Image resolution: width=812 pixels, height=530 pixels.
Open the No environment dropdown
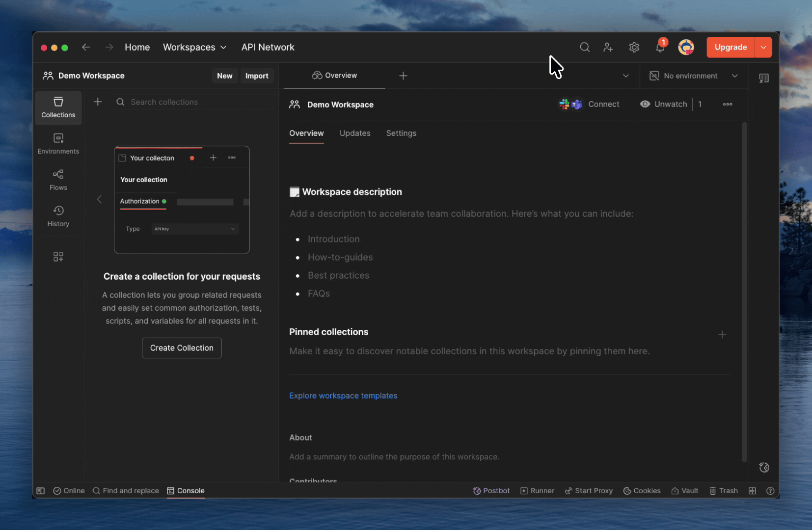[693, 76]
